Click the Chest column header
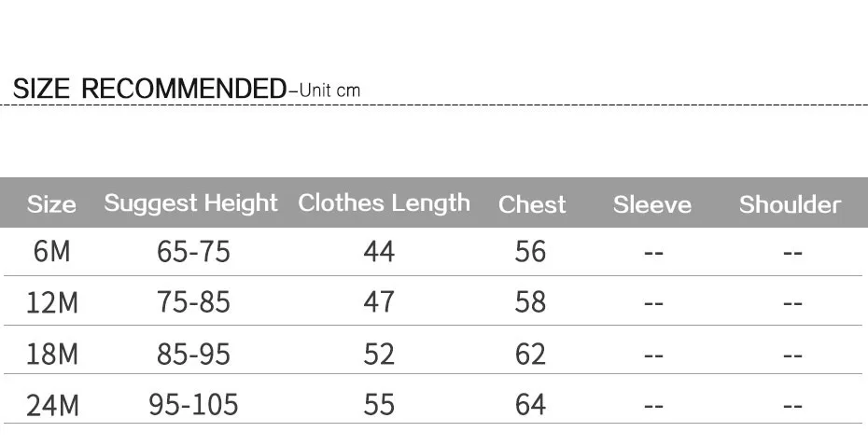The width and height of the screenshot is (868, 446). pos(532,204)
